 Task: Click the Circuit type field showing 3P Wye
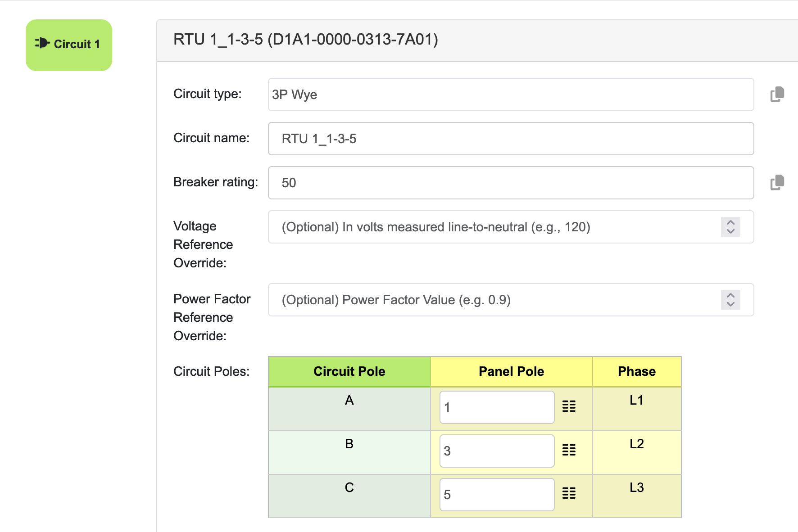[x=510, y=95]
